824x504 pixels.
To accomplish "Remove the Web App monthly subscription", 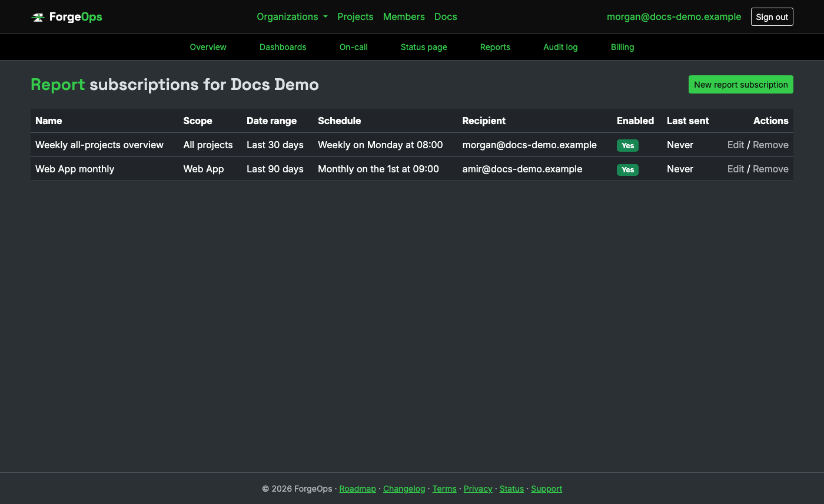I will 770,169.
